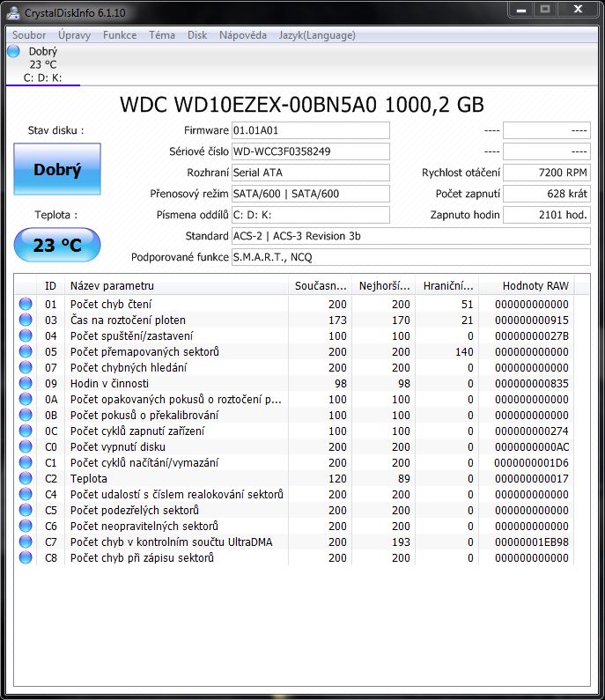605x700 pixels.
Task: Open the Disk menu
Action: click(x=197, y=35)
